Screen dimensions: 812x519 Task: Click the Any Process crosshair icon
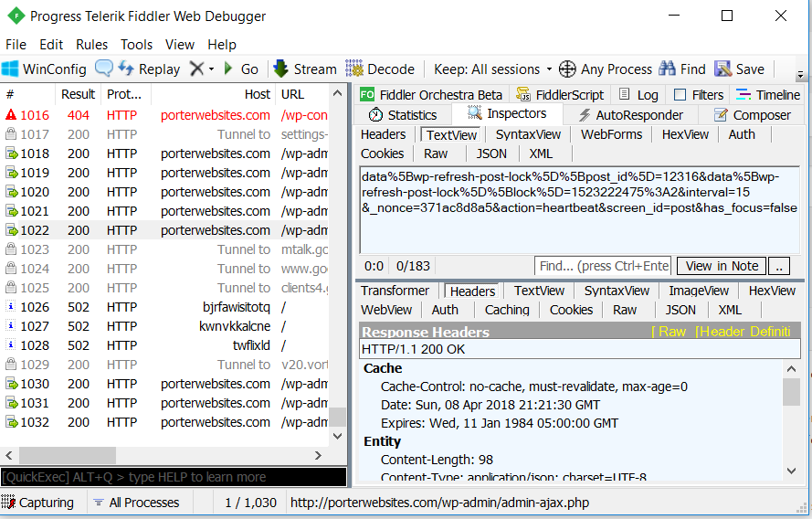tap(567, 69)
